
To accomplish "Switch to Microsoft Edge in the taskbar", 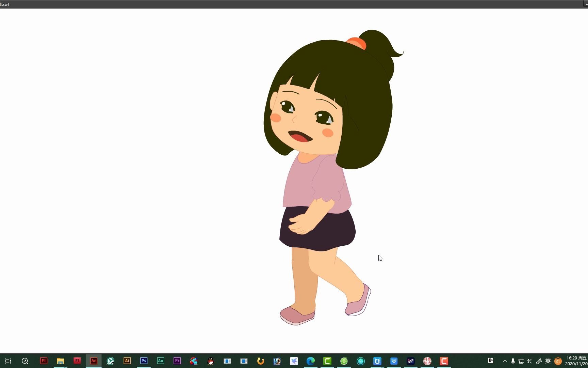I will pos(310,361).
